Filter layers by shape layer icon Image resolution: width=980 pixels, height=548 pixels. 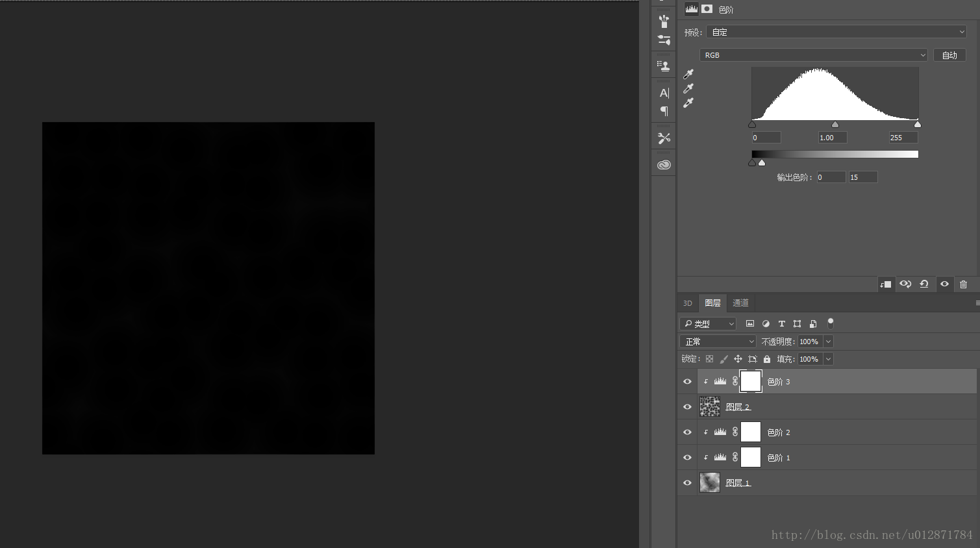[x=797, y=323]
